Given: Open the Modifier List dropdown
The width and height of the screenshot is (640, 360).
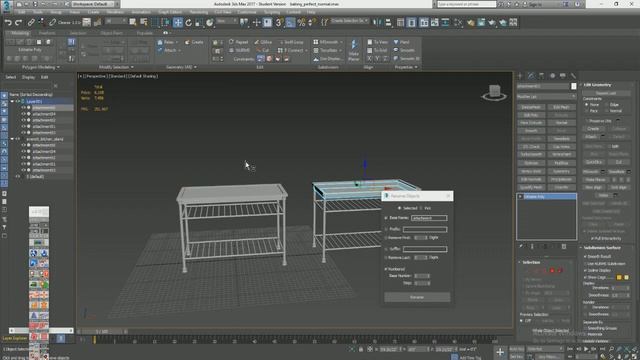Looking at the screenshot, I should click(546, 97).
